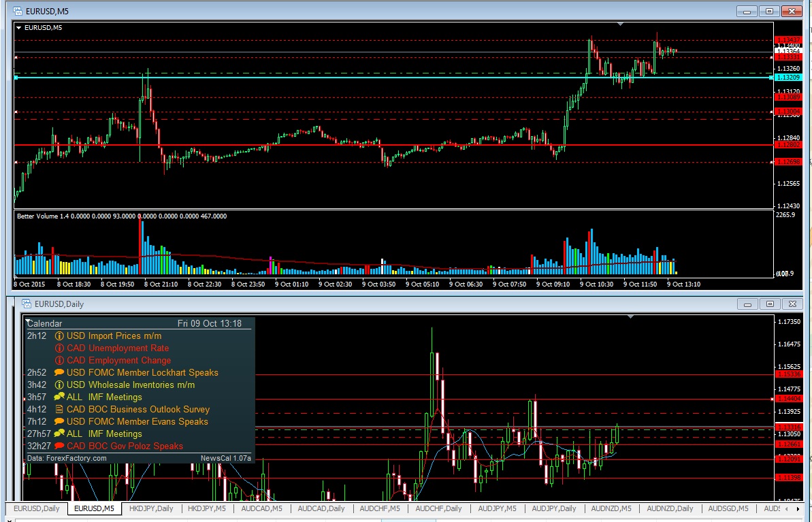Switch to the AUDNZD,M5 tab
Image resolution: width=812 pixels, height=522 pixels.
612,508
